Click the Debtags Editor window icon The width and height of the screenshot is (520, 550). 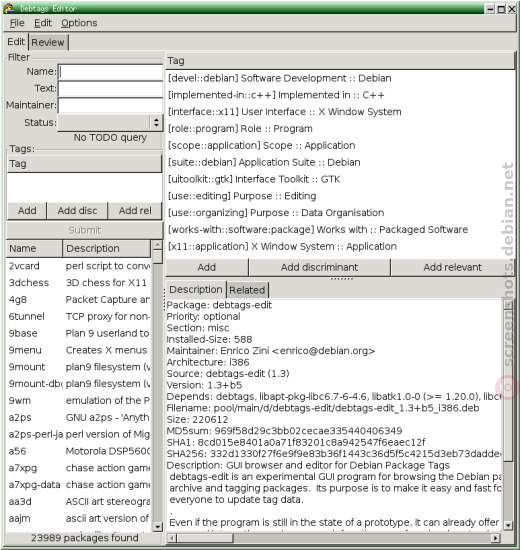pyautogui.click(x=9, y=8)
